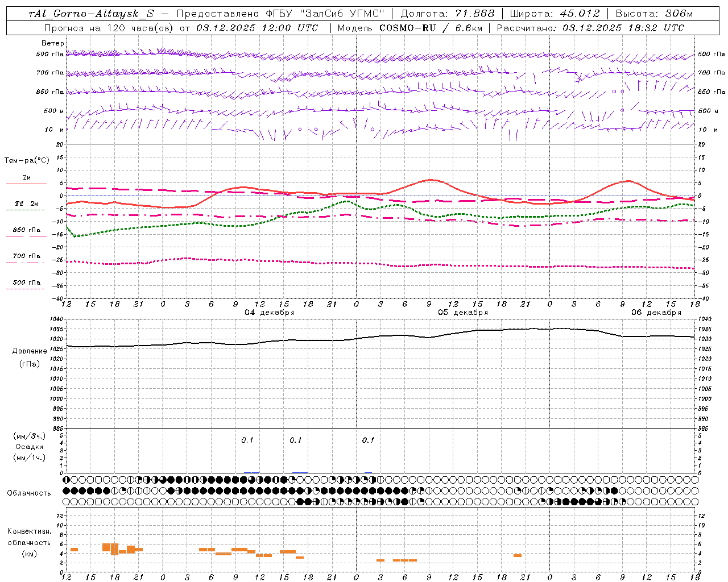Click the red solid 2м legend line

click(26, 184)
